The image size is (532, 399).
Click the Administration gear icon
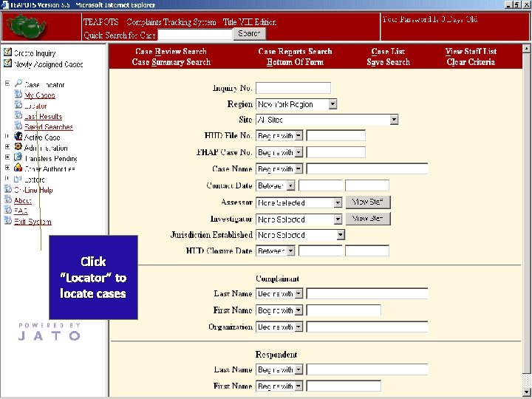click(18, 147)
